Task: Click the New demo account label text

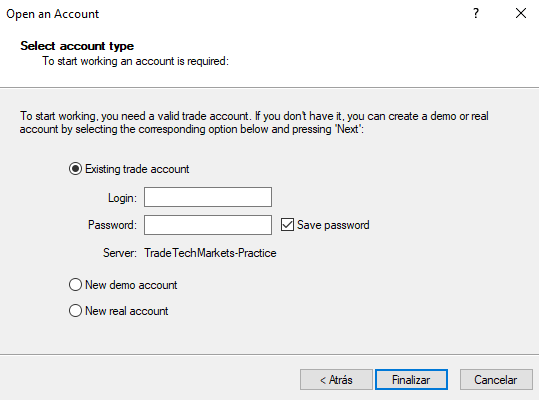Action: click(131, 285)
